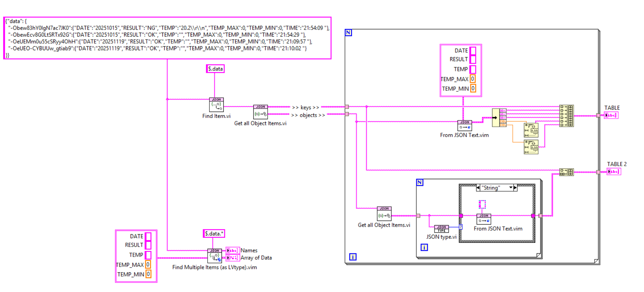Select the Unbundle By Name node
This screenshot has height=292, width=644.
click(x=499, y=118)
